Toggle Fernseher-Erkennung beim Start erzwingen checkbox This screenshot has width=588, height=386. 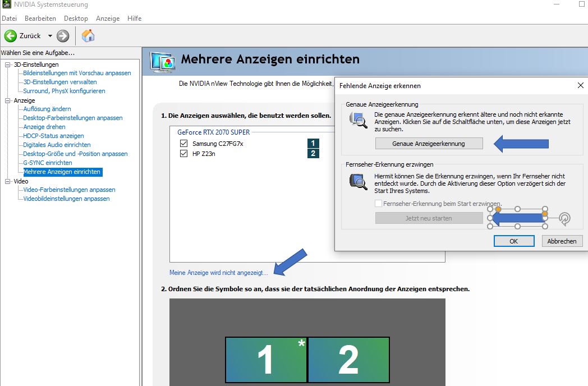[x=378, y=203]
